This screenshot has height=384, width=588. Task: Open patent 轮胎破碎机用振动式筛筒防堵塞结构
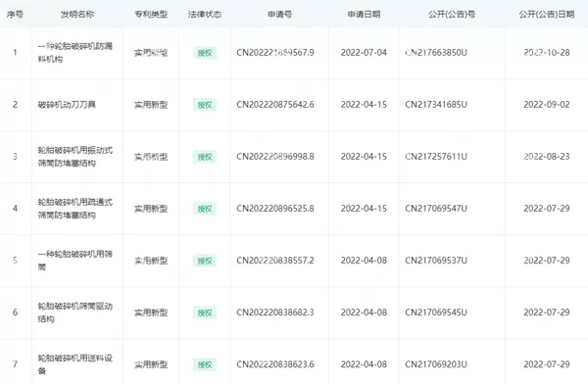[x=75, y=157]
